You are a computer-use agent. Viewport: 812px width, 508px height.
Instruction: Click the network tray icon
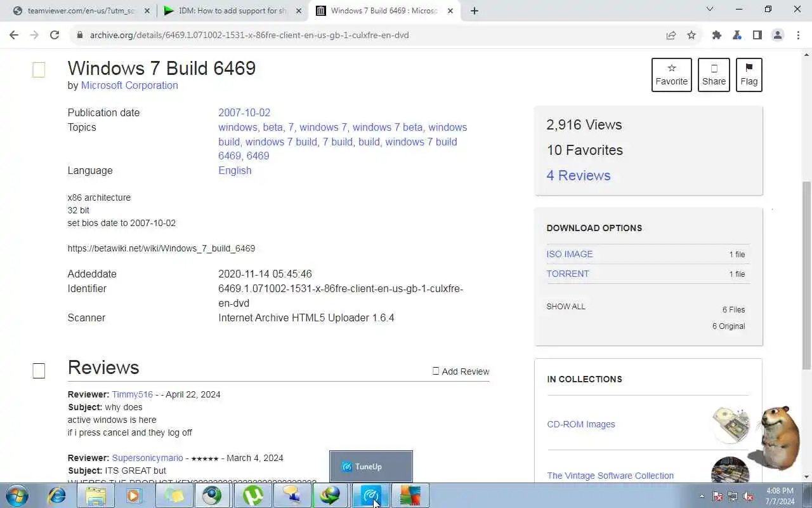[733, 497]
